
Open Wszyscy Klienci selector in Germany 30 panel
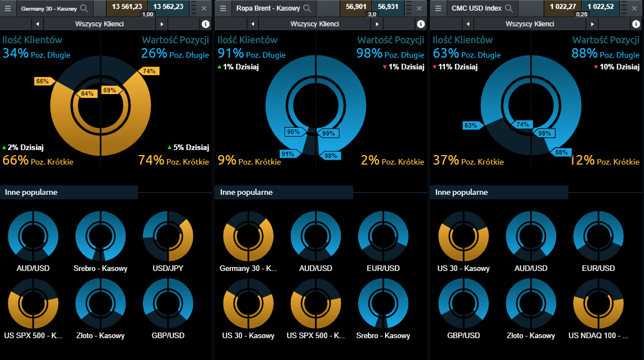point(99,24)
